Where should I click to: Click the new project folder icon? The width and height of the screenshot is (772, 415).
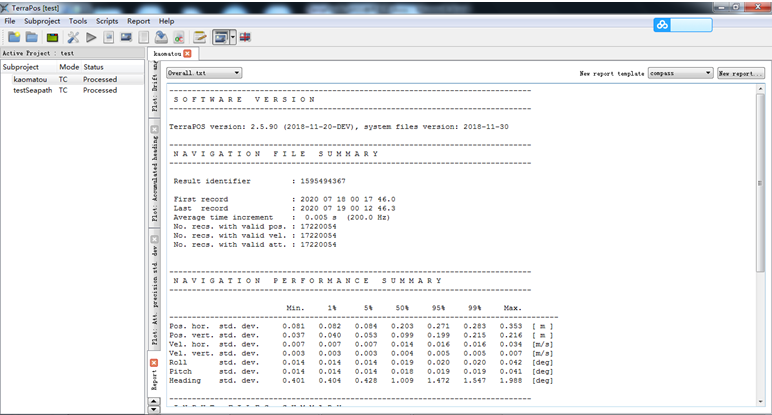[13, 37]
